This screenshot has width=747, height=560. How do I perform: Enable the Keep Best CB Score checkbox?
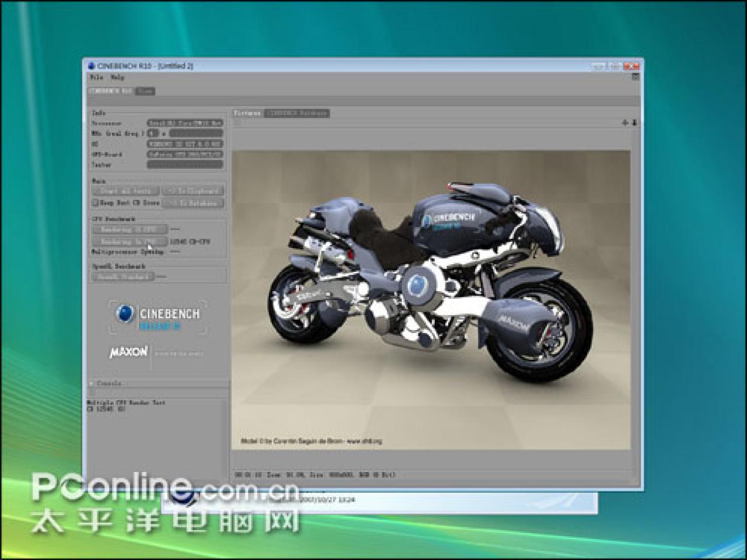click(x=95, y=203)
